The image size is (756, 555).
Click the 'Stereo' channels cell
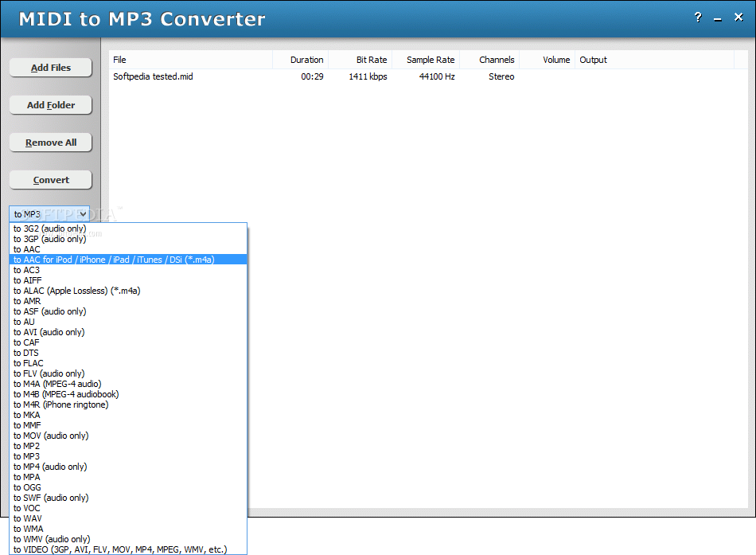[501, 76]
